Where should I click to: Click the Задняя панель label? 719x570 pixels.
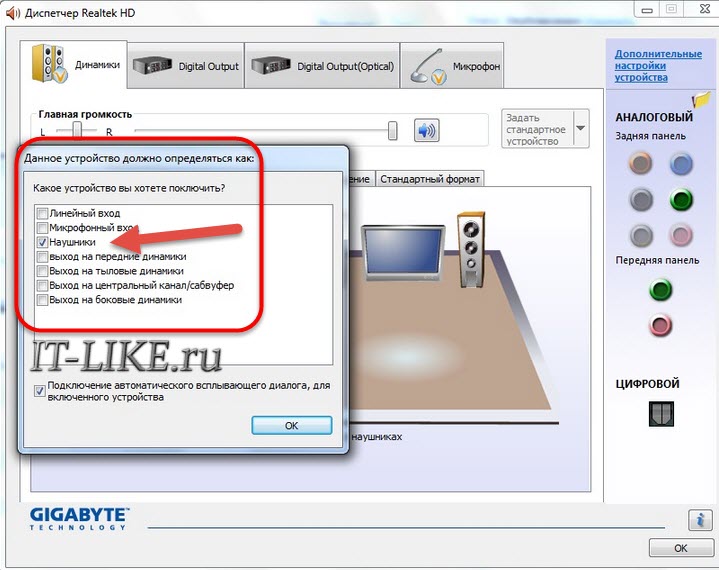click(650, 136)
